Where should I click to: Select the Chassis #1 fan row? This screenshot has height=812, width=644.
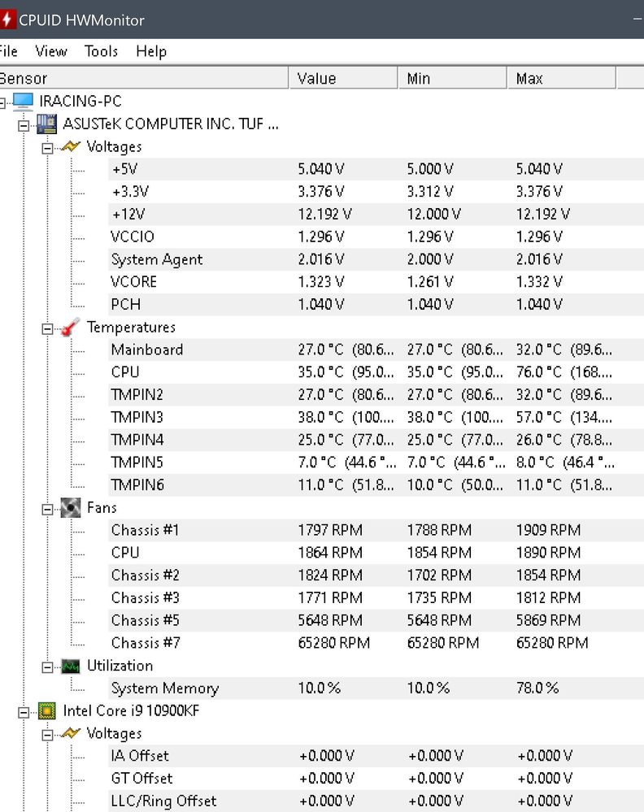tap(376, 530)
